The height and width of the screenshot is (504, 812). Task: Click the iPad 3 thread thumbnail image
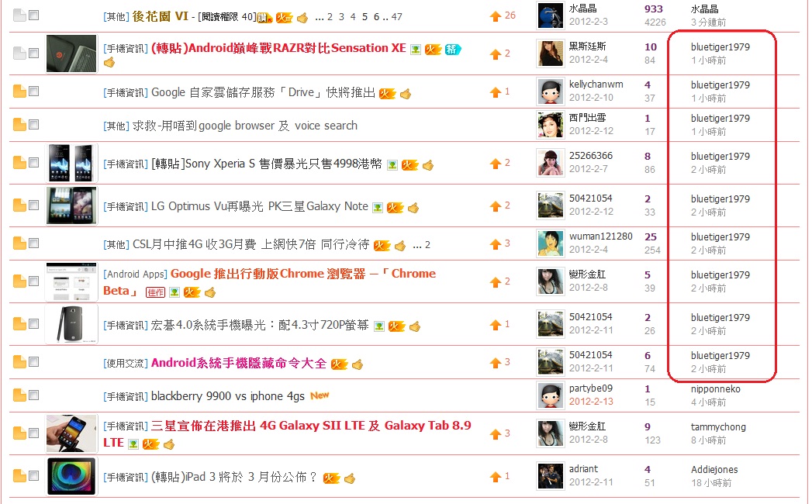[x=71, y=476]
